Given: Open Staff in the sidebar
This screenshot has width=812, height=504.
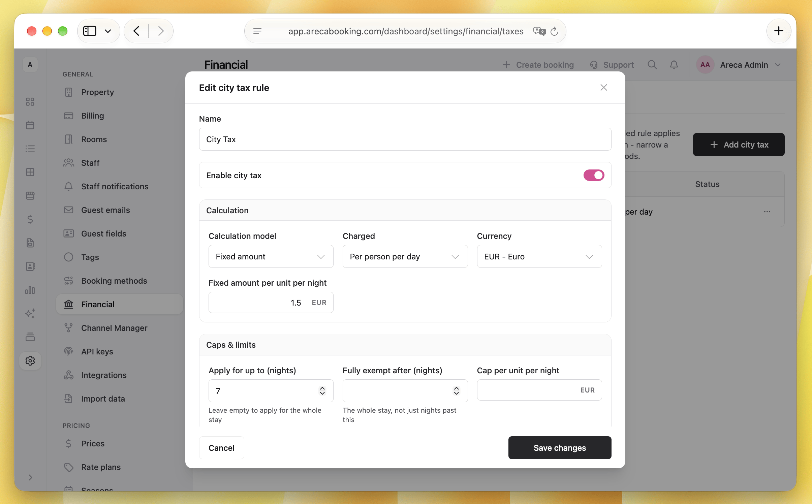Looking at the screenshot, I should pos(120,163).
